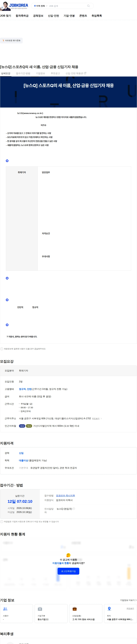Click the trophy icon on 휴가문화 tag
The height and width of the screenshot is (644, 137).
coord(3,41)
